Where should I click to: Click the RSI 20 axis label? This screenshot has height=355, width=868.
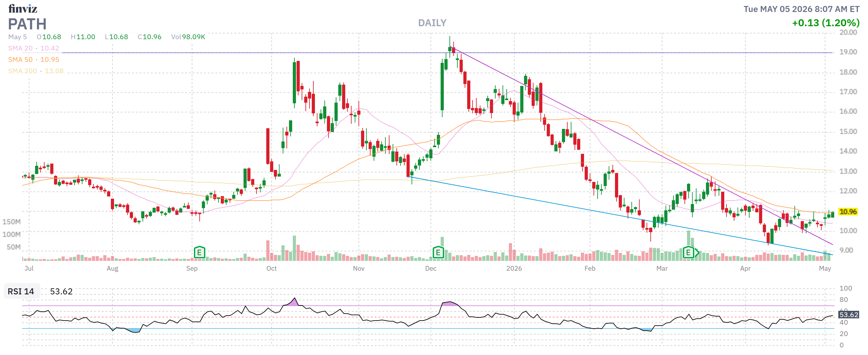(844, 334)
